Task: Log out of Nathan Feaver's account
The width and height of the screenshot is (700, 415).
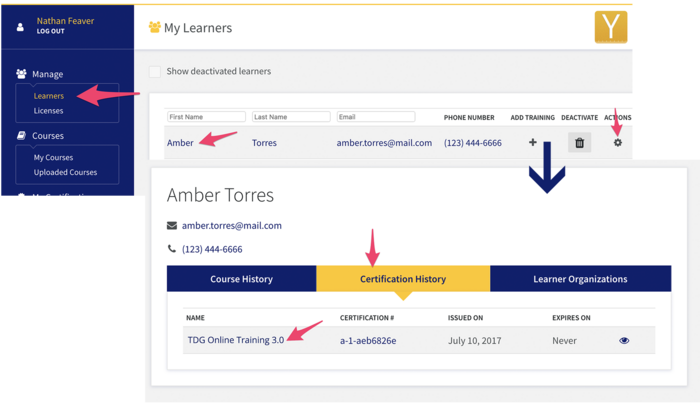Action: 50,31
